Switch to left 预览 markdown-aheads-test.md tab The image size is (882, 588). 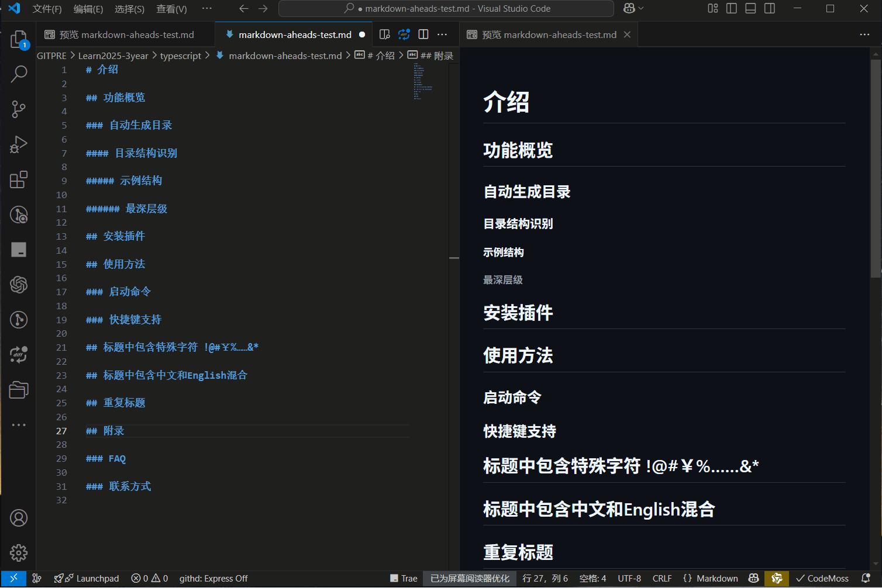(126, 34)
